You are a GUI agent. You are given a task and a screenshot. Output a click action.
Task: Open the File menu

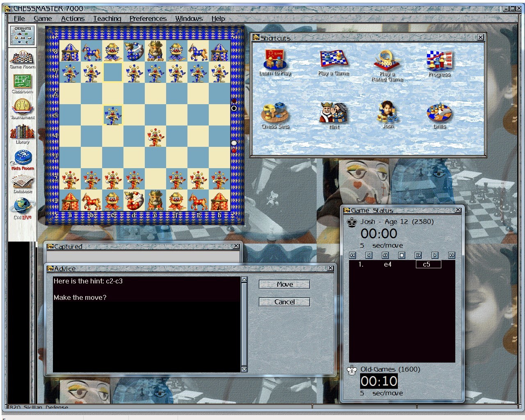19,18
